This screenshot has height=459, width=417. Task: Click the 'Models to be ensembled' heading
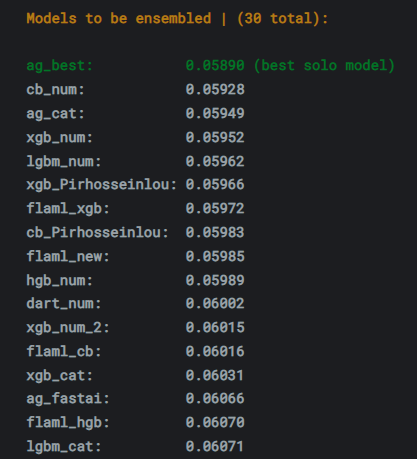tap(119, 18)
